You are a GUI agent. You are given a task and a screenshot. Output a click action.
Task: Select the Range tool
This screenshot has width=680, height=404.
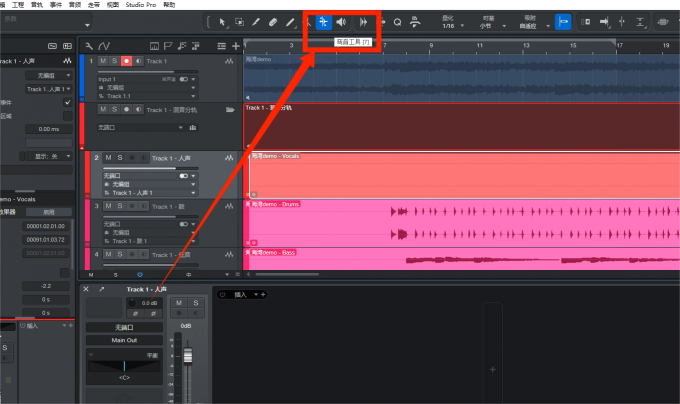click(x=239, y=22)
